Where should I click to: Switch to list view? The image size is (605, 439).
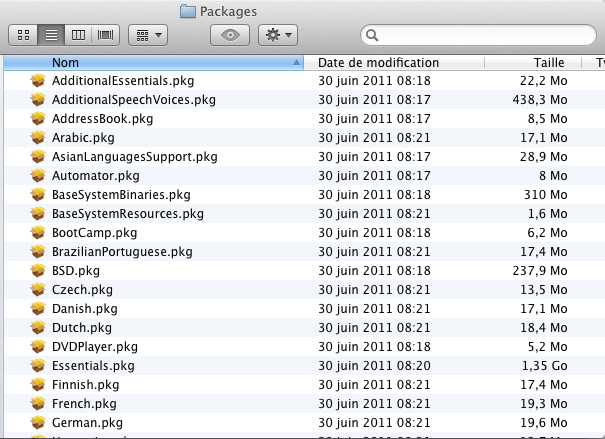pos(51,35)
